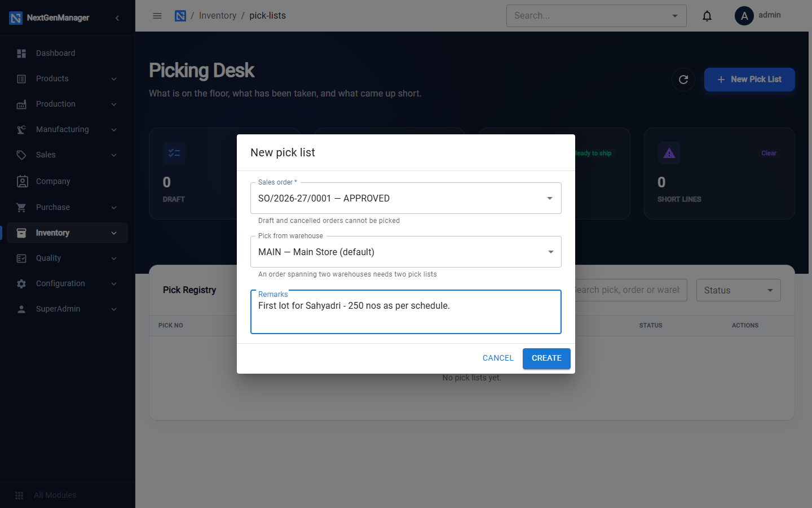Screen dimensions: 812x508
Task: Click the CANCEL button in dialog
Action: pyautogui.click(x=498, y=358)
